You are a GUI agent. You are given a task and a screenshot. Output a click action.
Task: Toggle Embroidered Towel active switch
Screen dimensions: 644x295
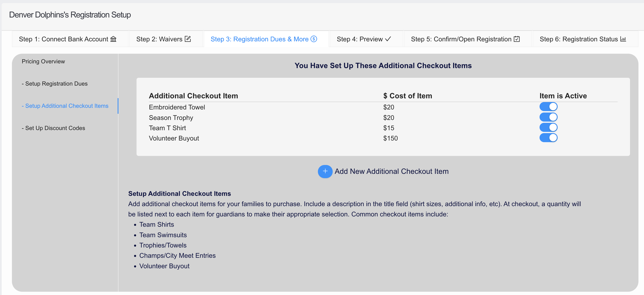[x=548, y=107]
